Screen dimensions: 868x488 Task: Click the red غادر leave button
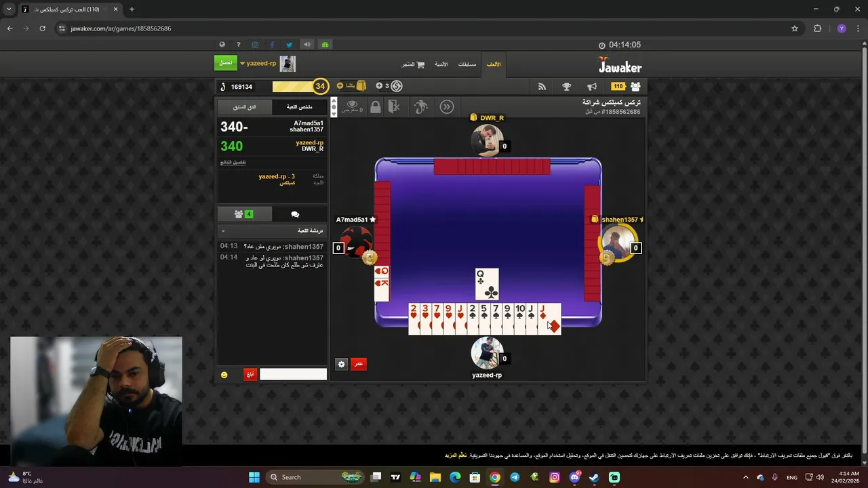(x=358, y=364)
